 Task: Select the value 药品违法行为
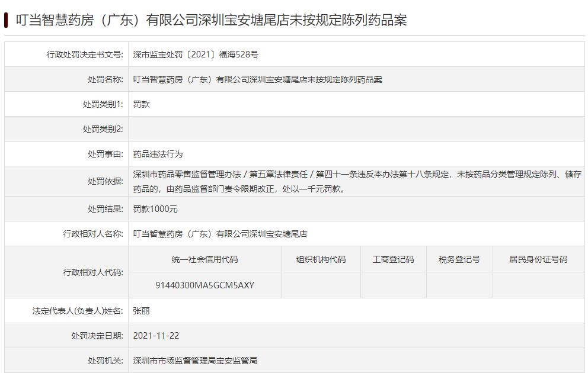(x=158, y=154)
